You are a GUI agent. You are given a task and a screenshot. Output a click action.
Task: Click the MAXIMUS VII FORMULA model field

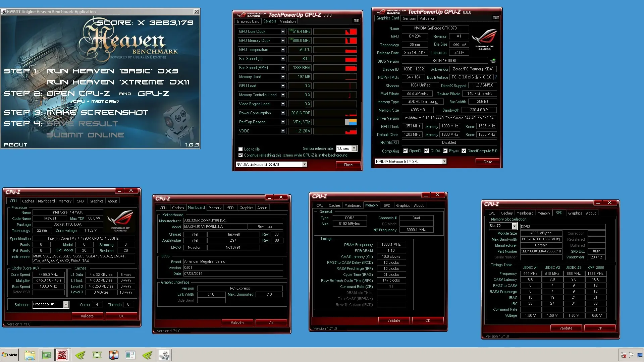[x=215, y=227]
